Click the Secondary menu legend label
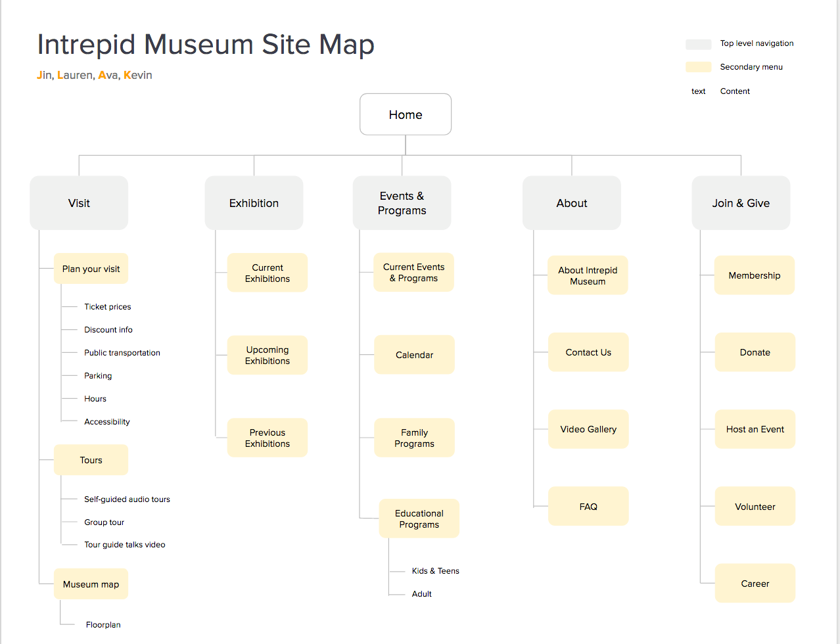Screen dimensions: 840x644 tap(751, 67)
